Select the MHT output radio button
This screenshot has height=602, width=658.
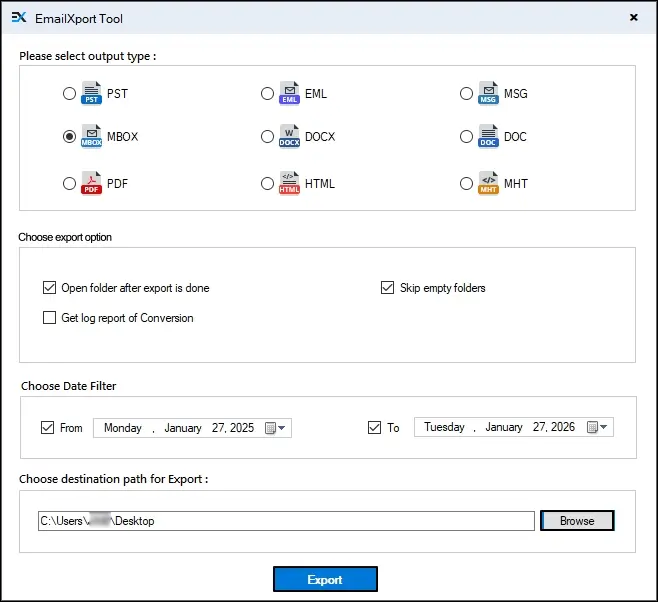pos(466,183)
